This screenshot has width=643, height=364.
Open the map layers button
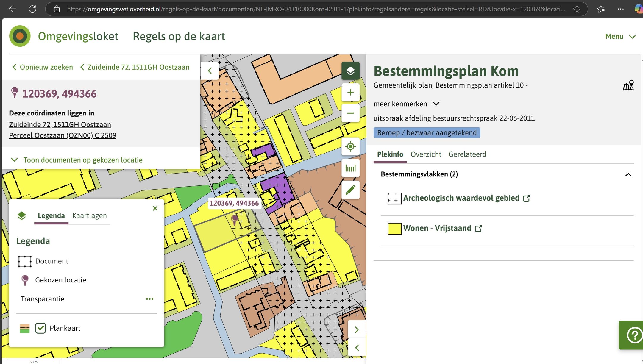tap(350, 71)
